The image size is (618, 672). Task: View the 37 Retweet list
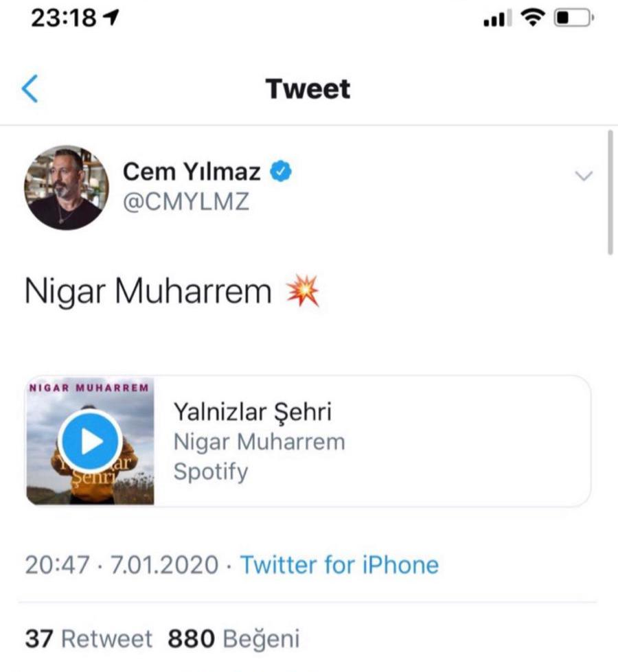click(89, 639)
